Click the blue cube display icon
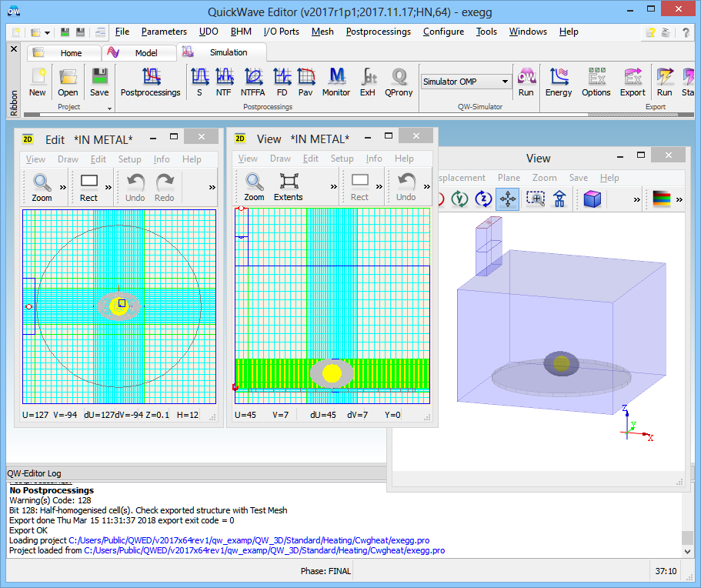The width and height of the screenshot is (701, 588). [592, 199]
